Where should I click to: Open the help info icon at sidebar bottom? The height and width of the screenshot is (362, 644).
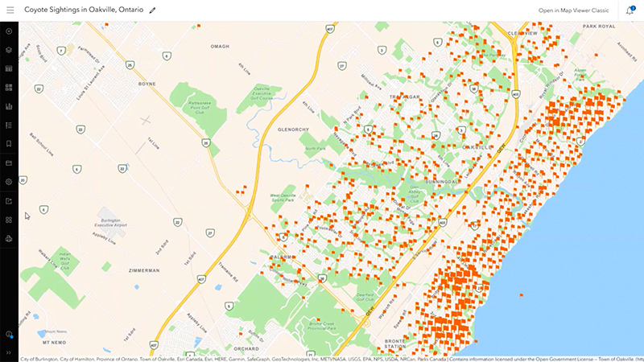[9, 334]
